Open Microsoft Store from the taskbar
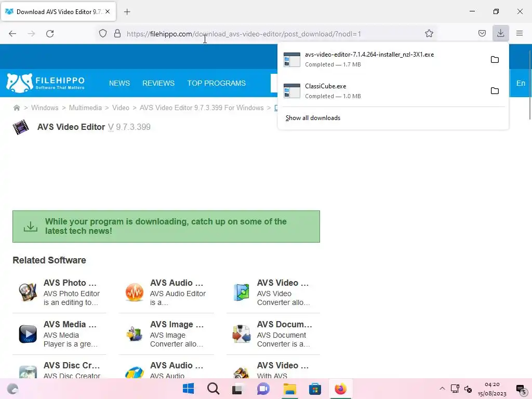Image resolution: width=532 pixels, height=399 pixels. pyautogui.click(x=315, y=389)
